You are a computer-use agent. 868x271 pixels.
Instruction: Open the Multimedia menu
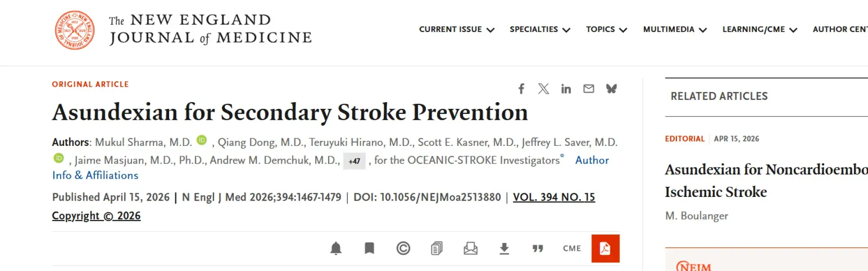tap(675, 29)
